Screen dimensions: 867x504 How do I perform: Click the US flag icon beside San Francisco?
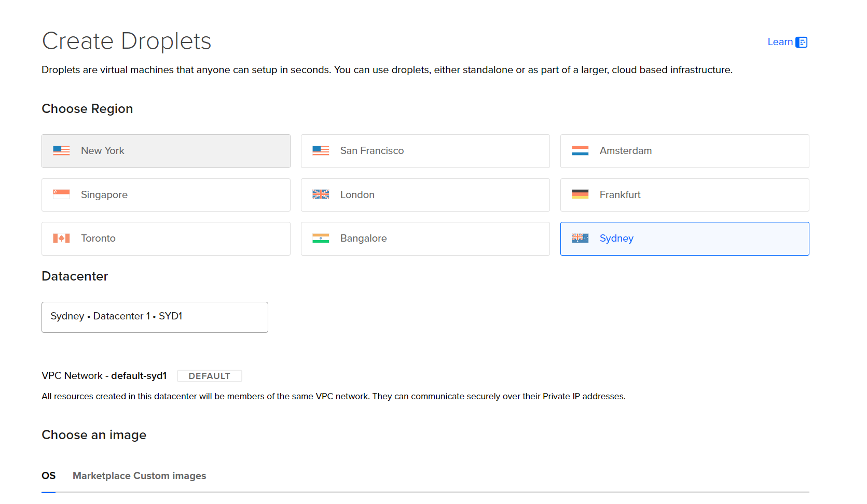[x=321, y=150]
